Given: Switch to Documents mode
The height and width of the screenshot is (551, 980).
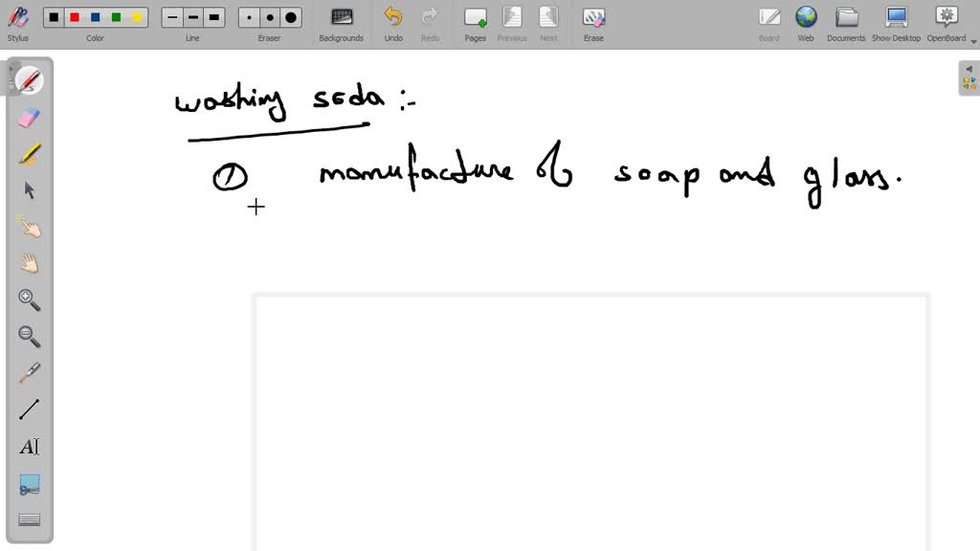Looking at the screenshot, I should click(x=846, y=22).
